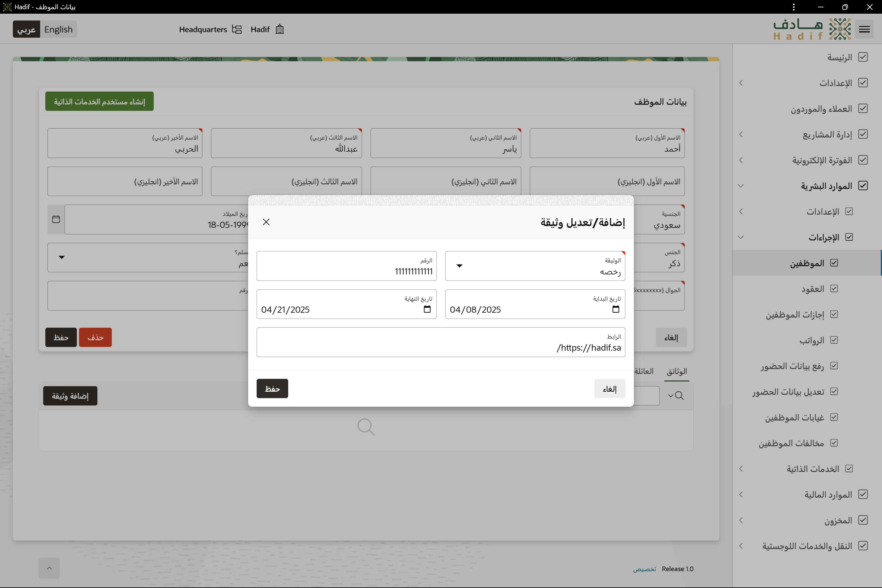882x588 pixels.
Task: Collapse الموارد البشرية chevron
Action: pos(741,186)
